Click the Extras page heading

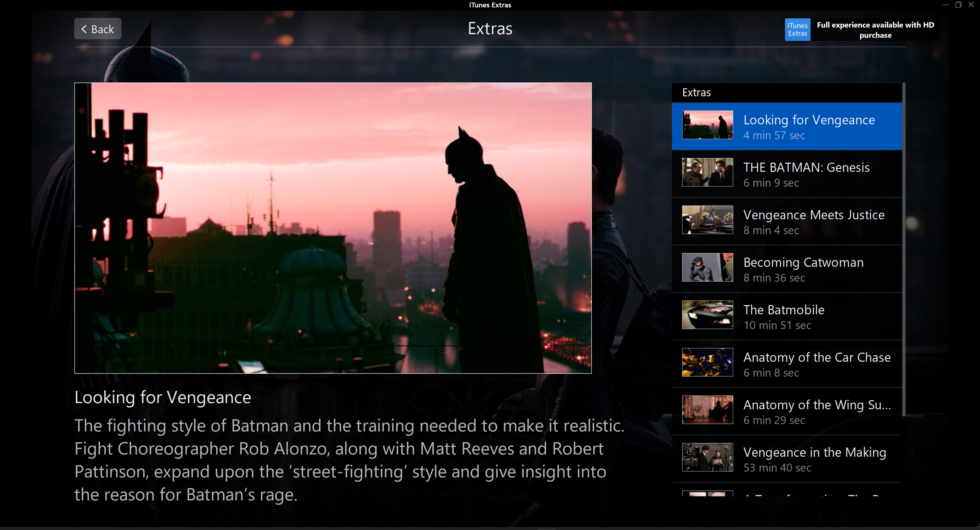point(490,29)
